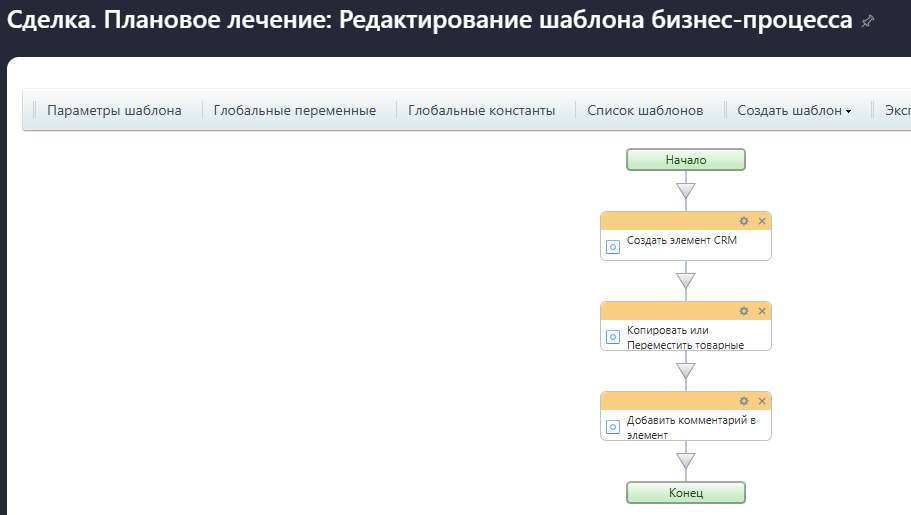Pin the page with the title pin icon

pyautogui.click(x=867, y=21)
